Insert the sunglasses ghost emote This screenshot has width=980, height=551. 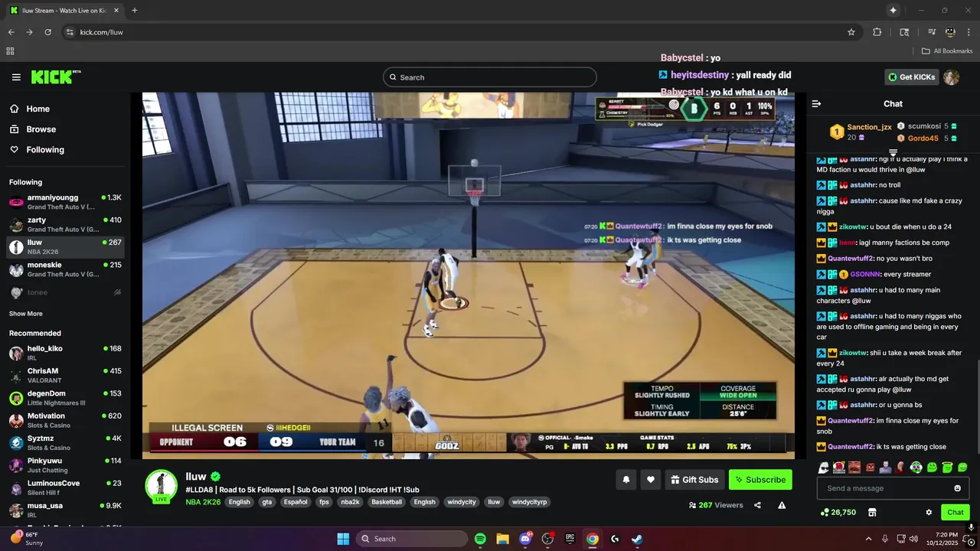pos(824,467)
